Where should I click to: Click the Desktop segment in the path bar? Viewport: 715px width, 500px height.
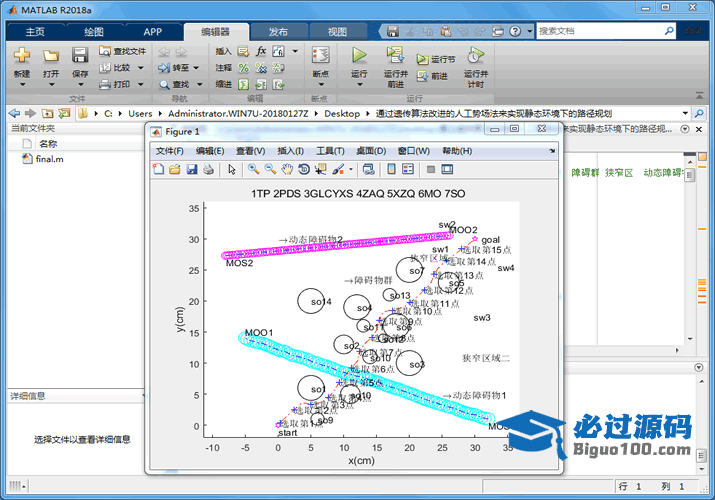point(342,113)
